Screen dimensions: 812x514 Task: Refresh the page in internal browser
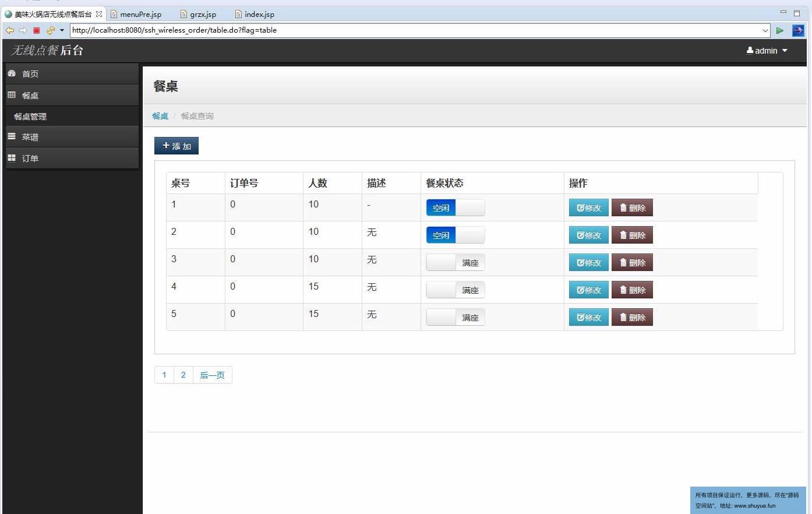(x=50, y=30)
